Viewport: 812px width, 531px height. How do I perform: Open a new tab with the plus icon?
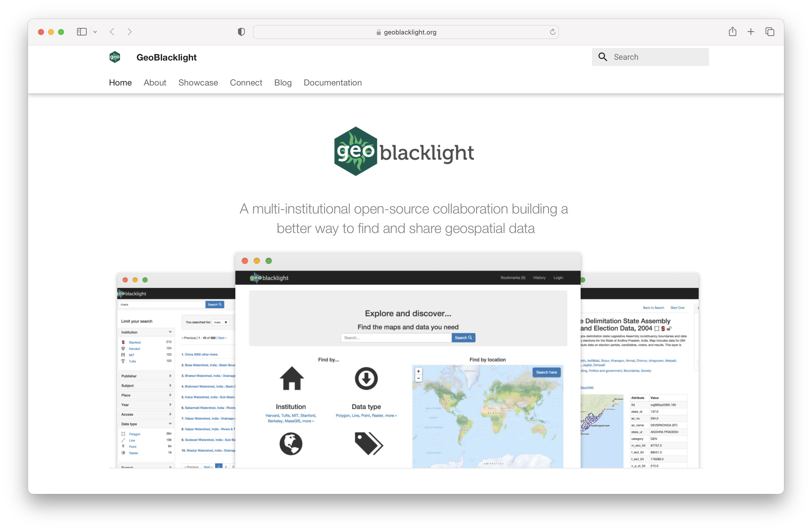click(750, 32)
